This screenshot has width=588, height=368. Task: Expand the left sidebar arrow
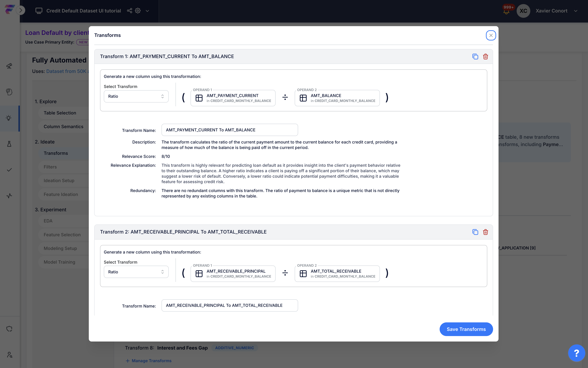[21, 10]
